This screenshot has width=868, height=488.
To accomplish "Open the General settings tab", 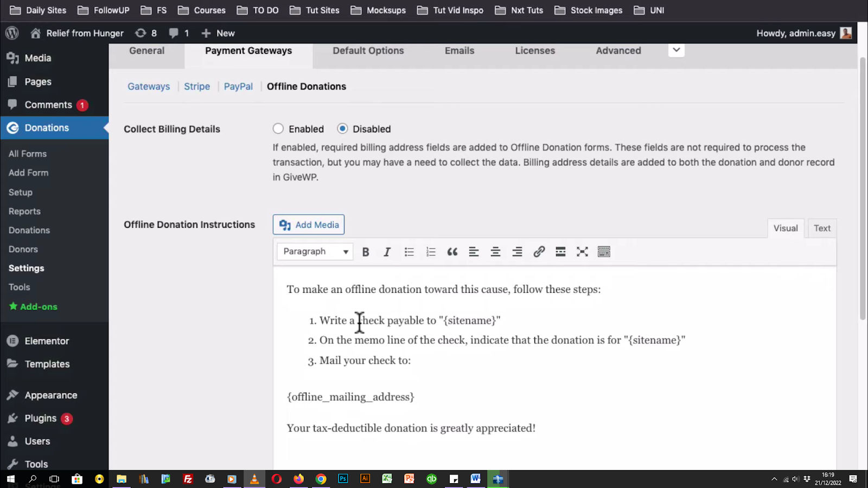I will pyautogui.click(x=146, y=50).
